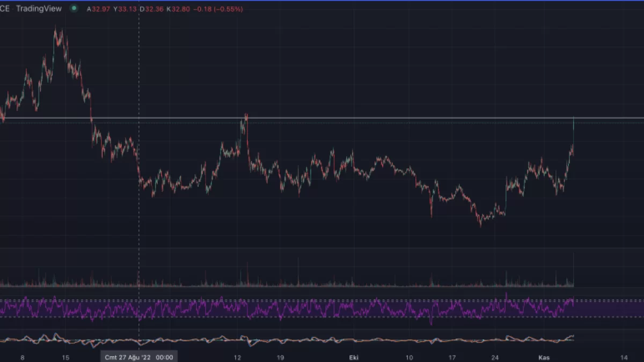This screenshot has width=644, height=362.
Task: Click the green market status dot
Action: click(74, 9)
